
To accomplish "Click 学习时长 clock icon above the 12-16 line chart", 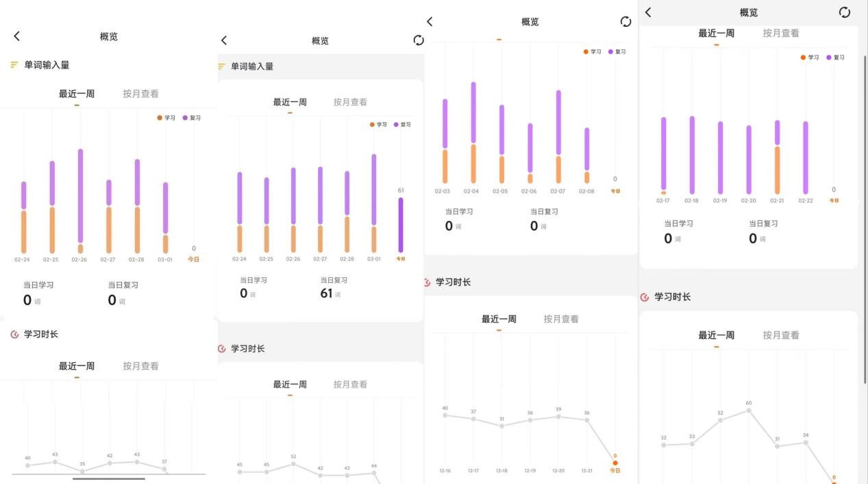I will tap(427, 282).
